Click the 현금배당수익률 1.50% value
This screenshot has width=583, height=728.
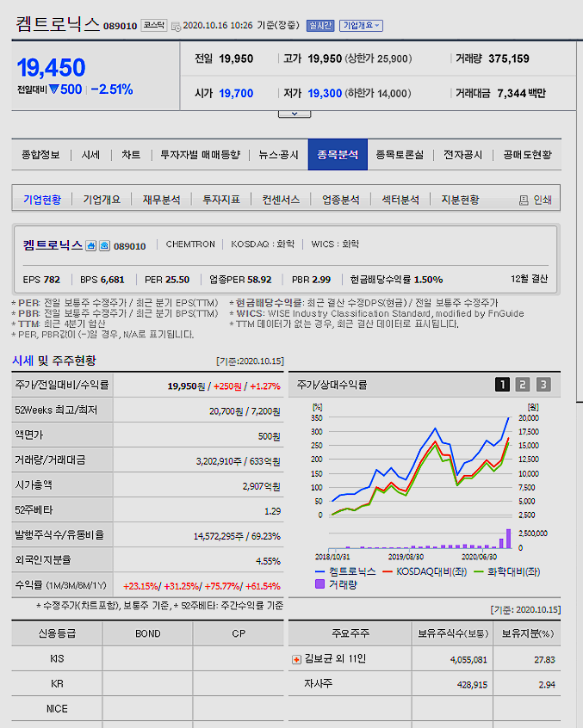[x=428, y=280]
